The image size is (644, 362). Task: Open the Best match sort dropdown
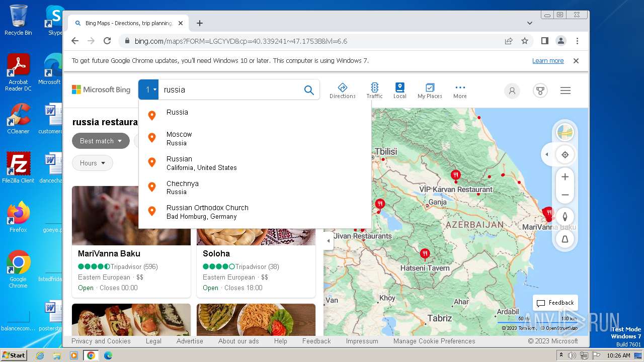[x=101, y=141]
